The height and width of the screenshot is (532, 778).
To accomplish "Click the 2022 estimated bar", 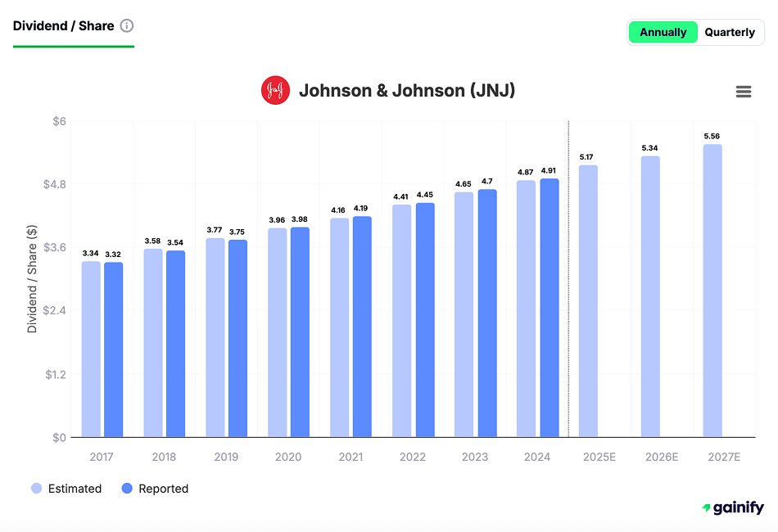I will [401, 321].
